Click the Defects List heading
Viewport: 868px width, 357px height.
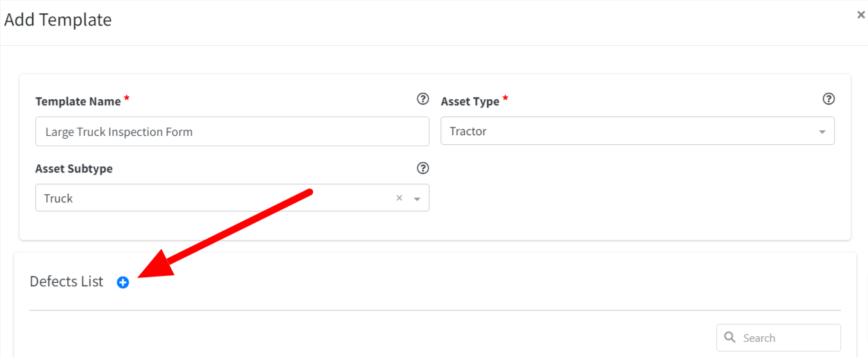tap(67, 281)
